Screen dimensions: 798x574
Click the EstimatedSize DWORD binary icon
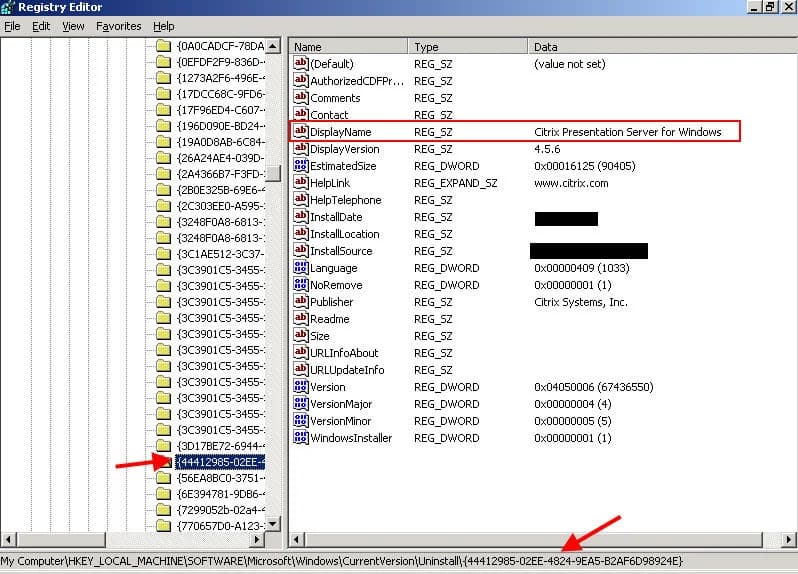[x=301, y=165]
